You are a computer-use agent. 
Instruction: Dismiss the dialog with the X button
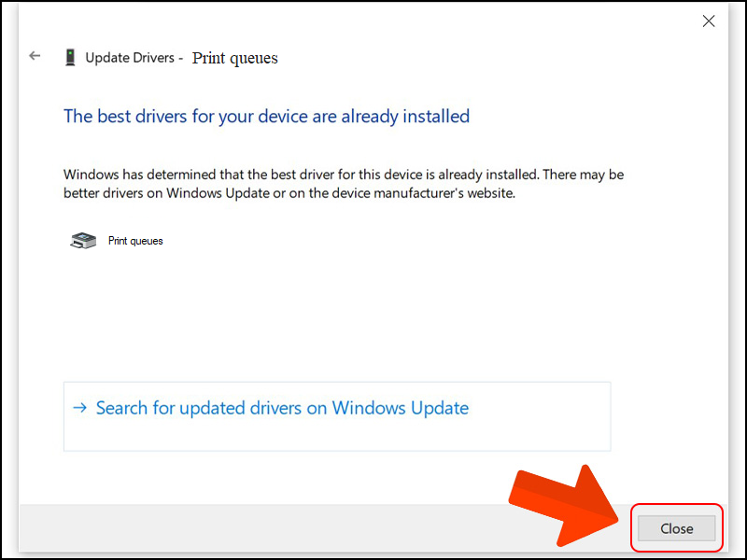point(709,21)
